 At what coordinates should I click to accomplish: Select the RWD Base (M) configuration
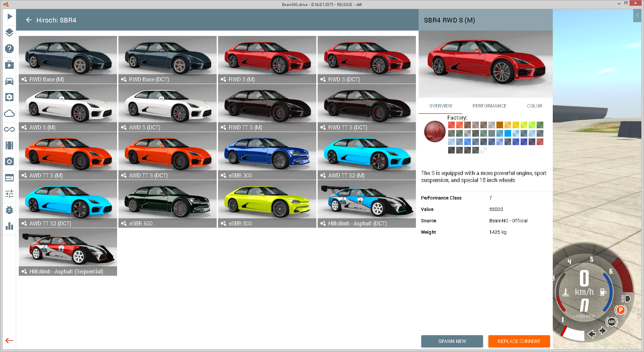68,60
